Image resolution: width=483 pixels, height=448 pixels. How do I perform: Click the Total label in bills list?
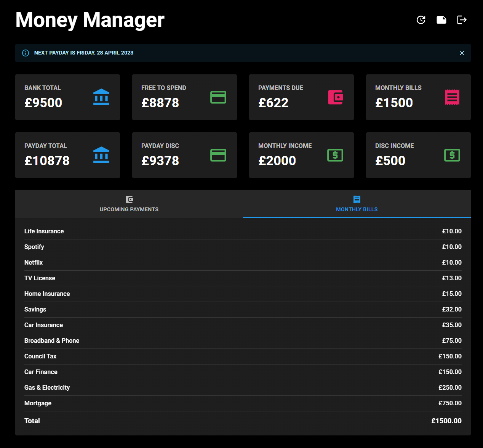pos(32,421)
